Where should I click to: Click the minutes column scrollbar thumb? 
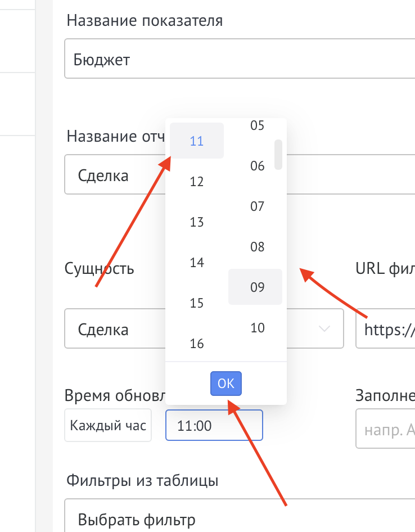pos(278,154)
